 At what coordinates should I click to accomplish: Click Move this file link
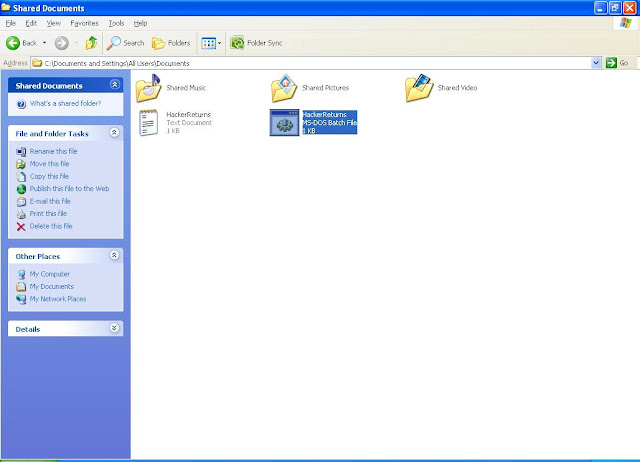[x=49, y=164]
